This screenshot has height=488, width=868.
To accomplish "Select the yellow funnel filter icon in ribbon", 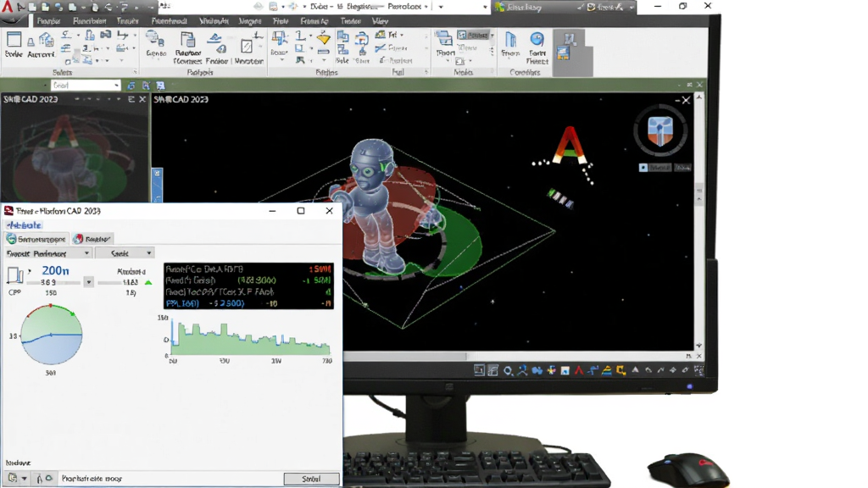I will (324, 39).
